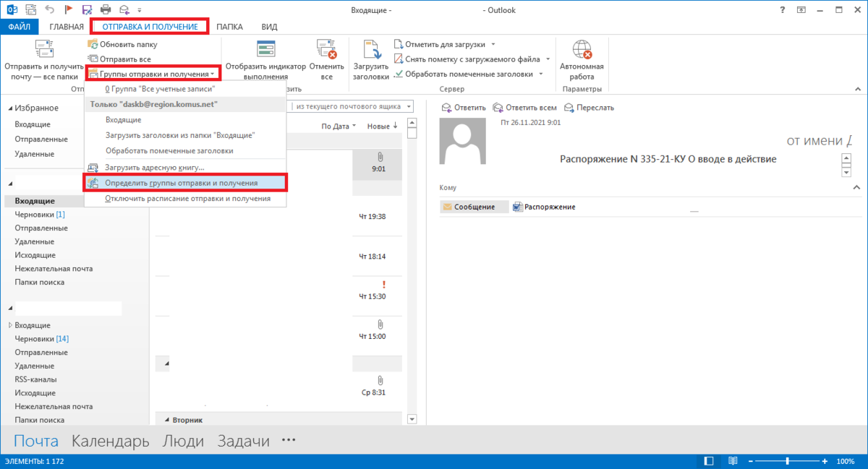Collapse Избранное favorites section
This screenshot has height=469, width=868.
(x=10, y=108)
